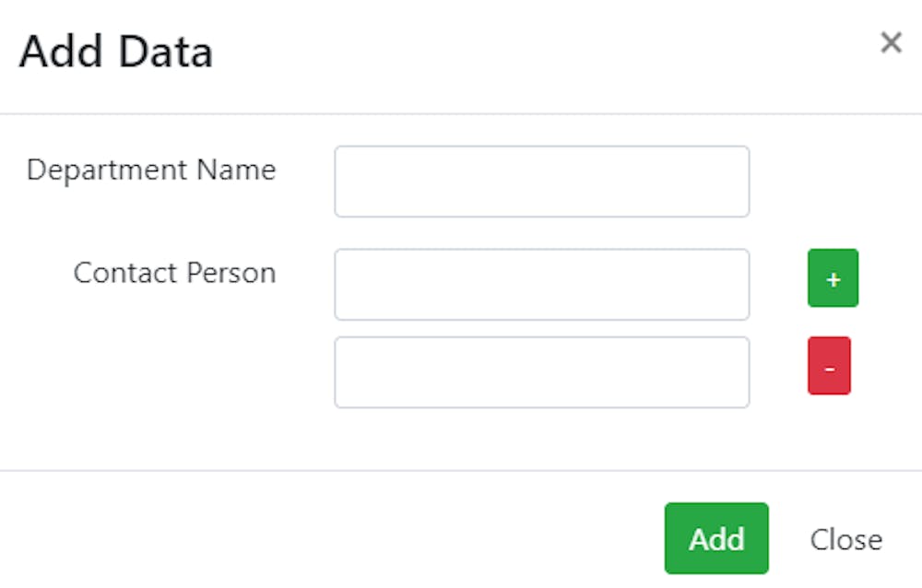Add another contact person field via plus icon
Viewport: 922px width, 588px height.
pos(833,277)
